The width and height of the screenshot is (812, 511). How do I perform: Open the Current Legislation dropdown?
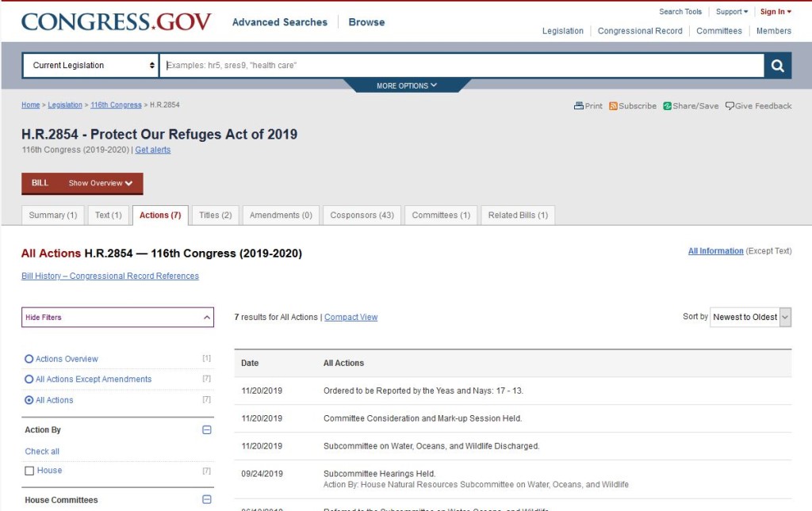tap(91, 66)
